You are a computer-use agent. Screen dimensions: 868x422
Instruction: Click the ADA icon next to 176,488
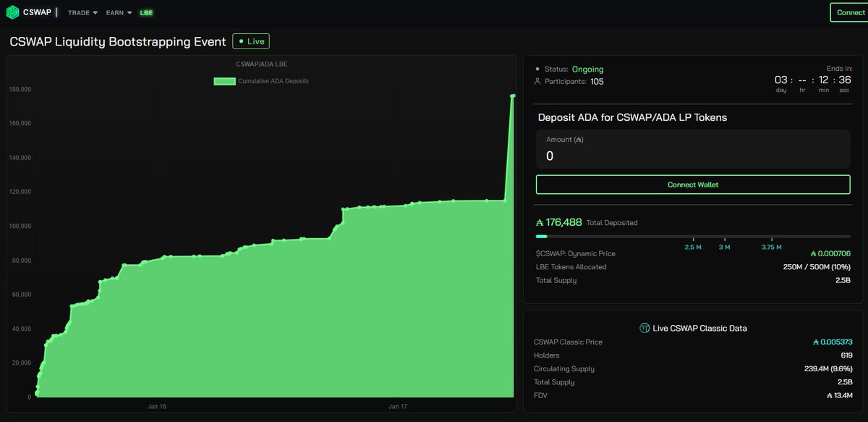click(540, 222)
